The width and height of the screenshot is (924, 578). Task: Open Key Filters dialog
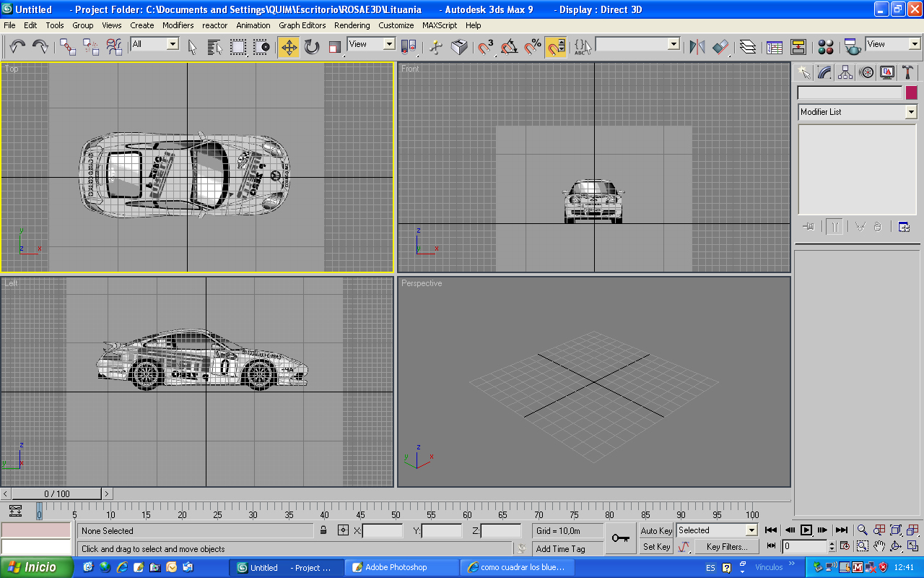pos(726,547)
